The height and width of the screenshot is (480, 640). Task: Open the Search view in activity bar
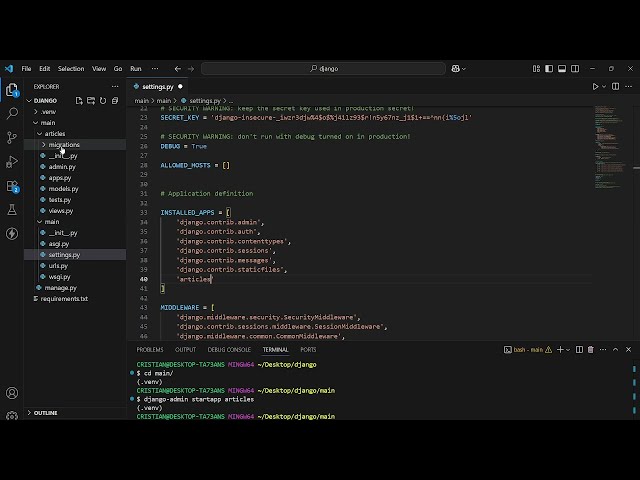click(x=12, y=113)
